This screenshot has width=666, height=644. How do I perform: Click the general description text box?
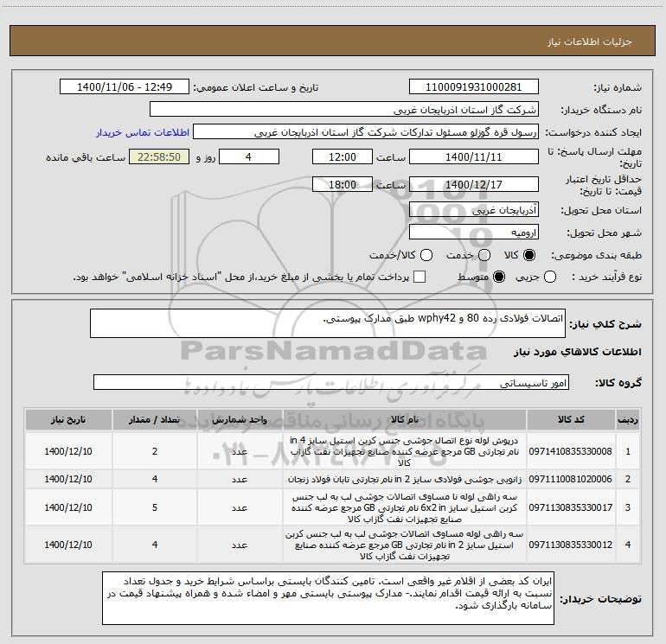pyautogui.click(x=328, y=323)
